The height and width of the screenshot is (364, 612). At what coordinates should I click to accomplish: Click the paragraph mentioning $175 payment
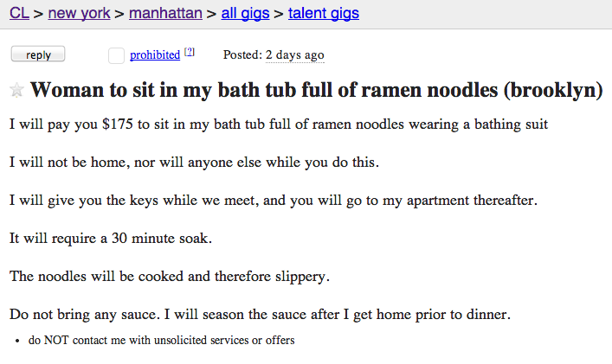[279, 125]
